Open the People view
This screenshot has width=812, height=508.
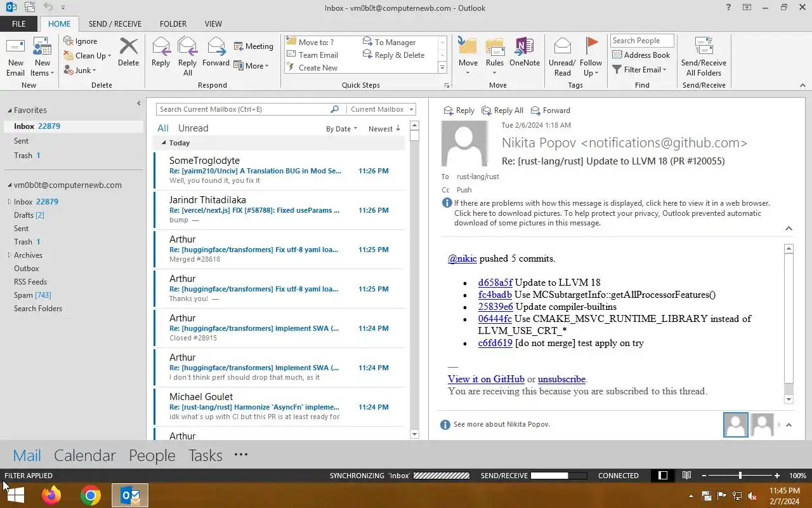click(x=152, y=455)
